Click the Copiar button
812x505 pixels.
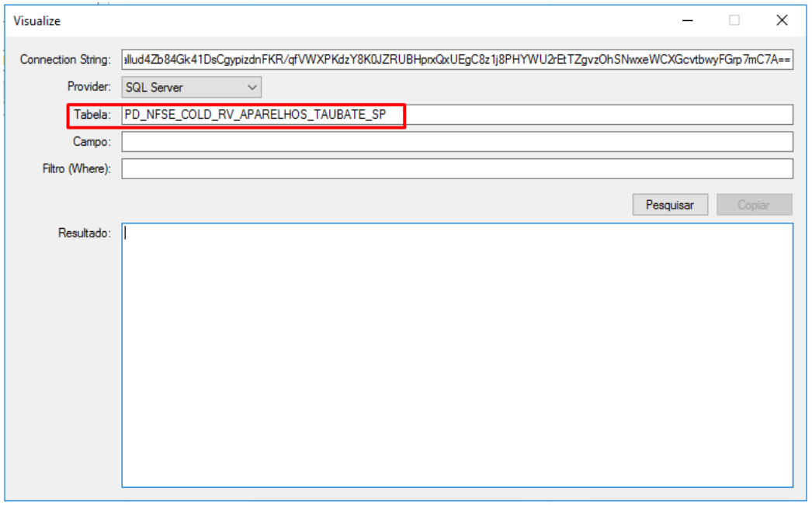point(753,205)
